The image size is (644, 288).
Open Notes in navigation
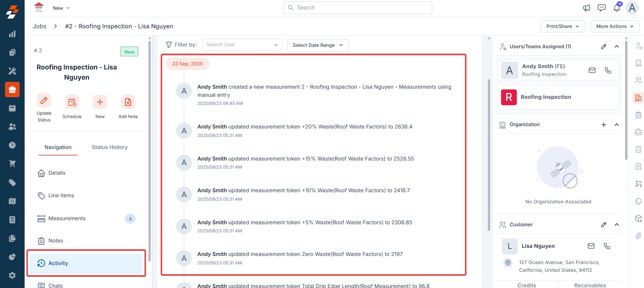tap(86, 241)
